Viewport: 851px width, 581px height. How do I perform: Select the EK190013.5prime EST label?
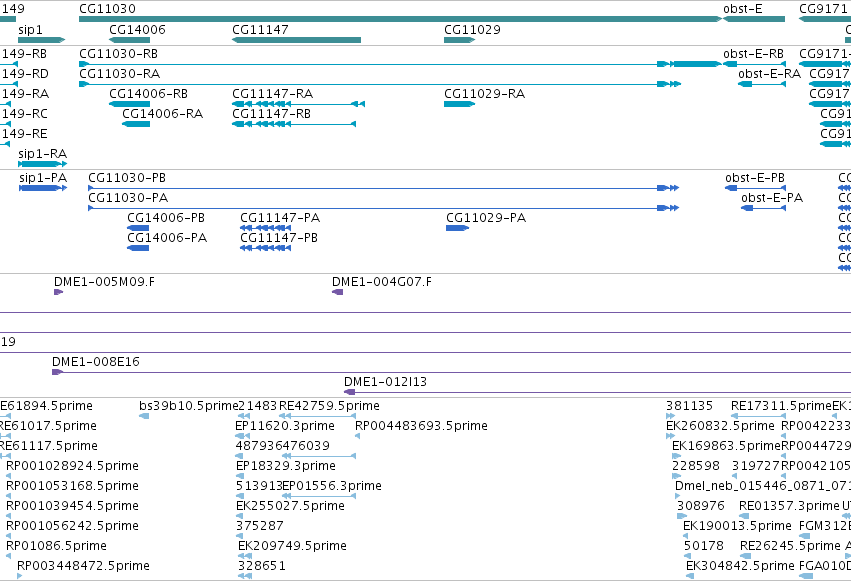point(737,526)
